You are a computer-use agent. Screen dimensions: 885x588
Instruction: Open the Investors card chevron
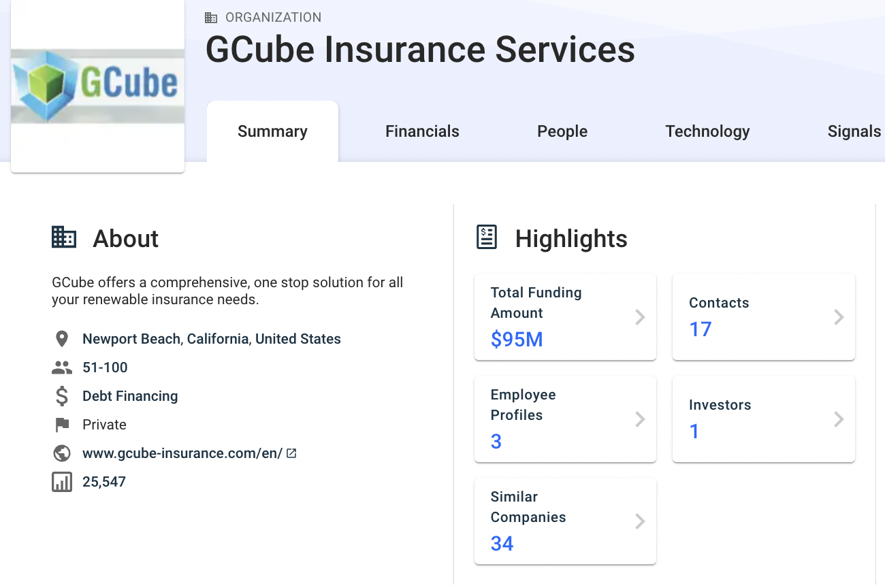point(839,419)
